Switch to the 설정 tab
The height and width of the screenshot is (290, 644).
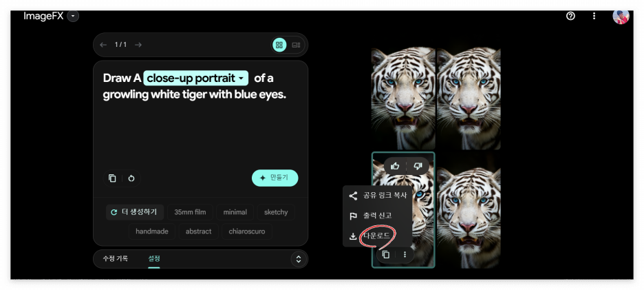click(x=154, y=258)
